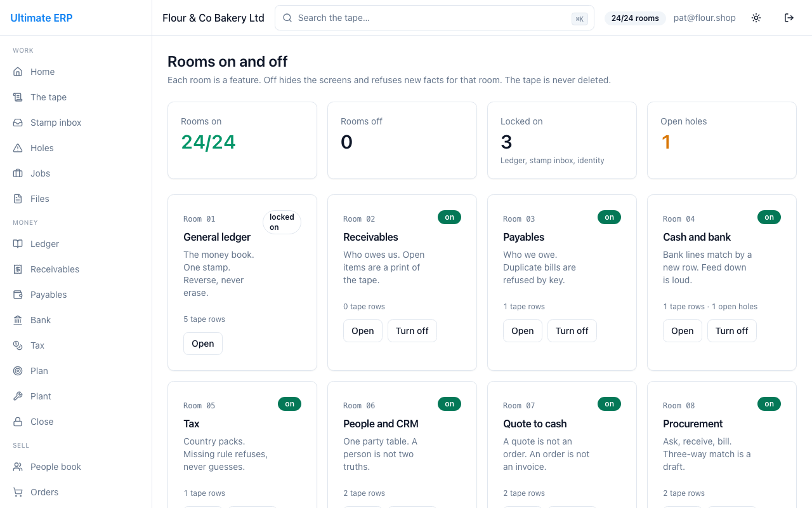This screenshot has width=812, height=508.
Task: Click the on badge for Receivables
Action: (x=449, y=217)
